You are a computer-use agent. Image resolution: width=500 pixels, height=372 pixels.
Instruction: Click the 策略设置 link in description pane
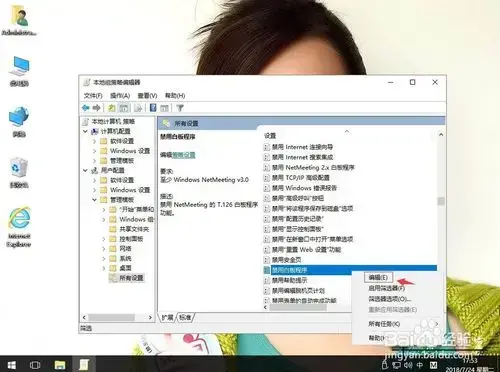click(184, 155)
